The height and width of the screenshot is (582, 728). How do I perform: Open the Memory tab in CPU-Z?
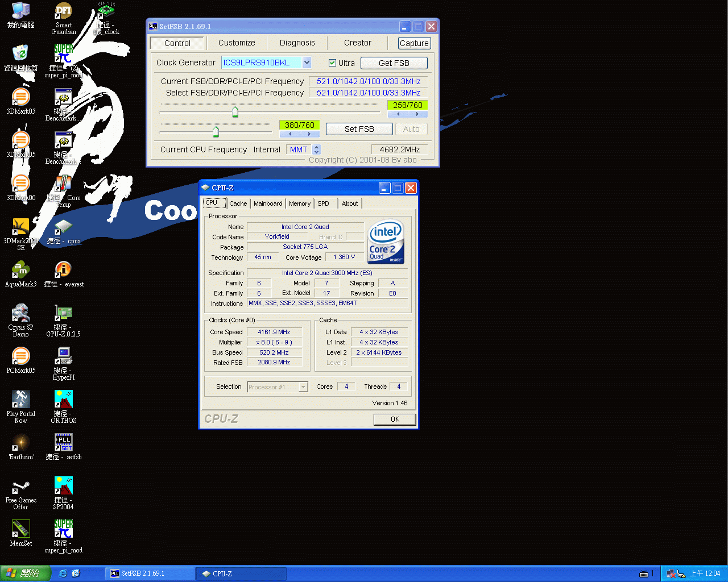(300, 203)
